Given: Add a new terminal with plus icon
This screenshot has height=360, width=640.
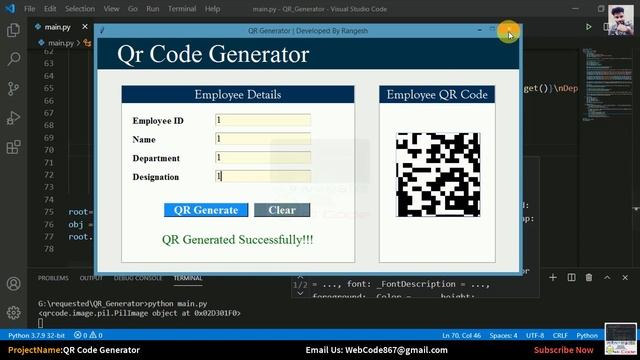Looking at the screenshot, I should click(x=553, y=278).
